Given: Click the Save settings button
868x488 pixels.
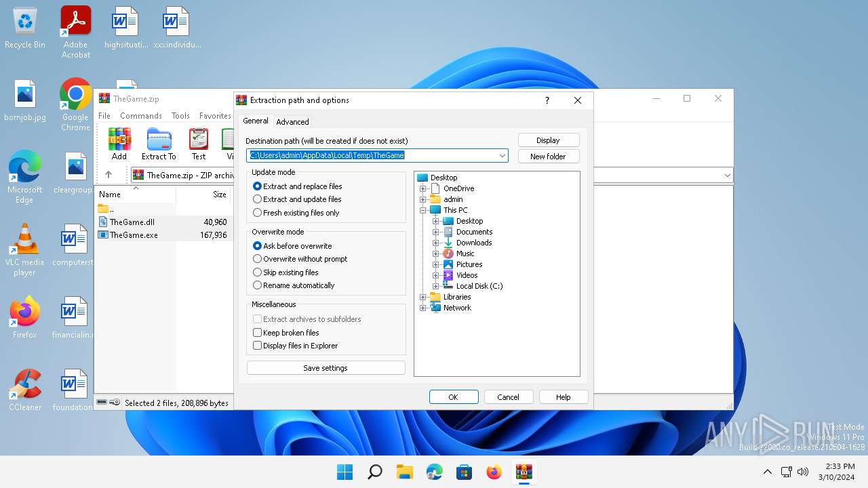Looking at the screenshot, I should pyautogui.click(x=325, y=368).
